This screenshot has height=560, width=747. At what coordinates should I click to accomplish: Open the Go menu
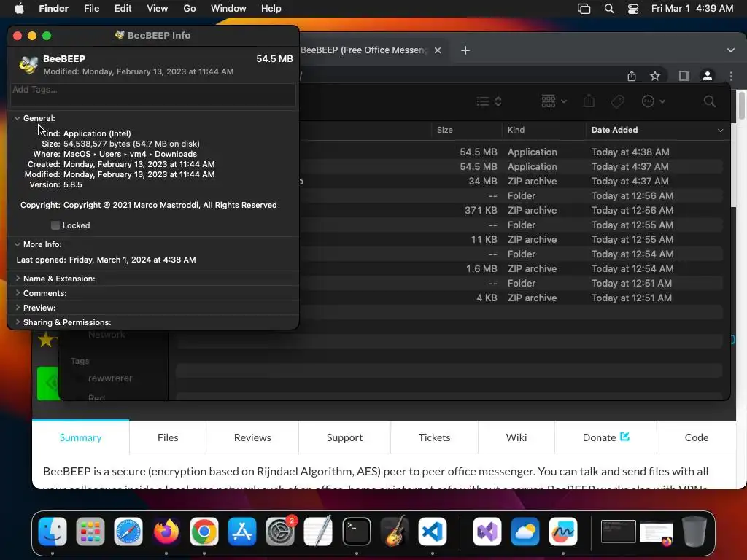pyautogui.click(x=190, y=9)
